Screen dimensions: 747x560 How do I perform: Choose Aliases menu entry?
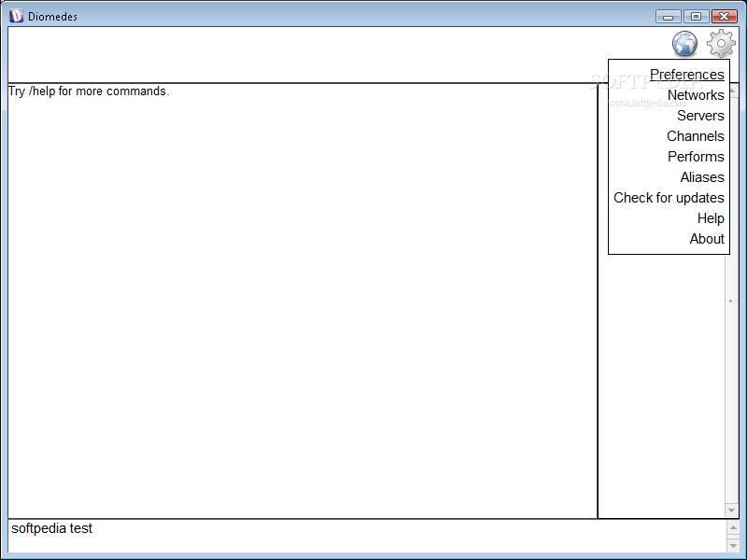(x=702, y=176)
